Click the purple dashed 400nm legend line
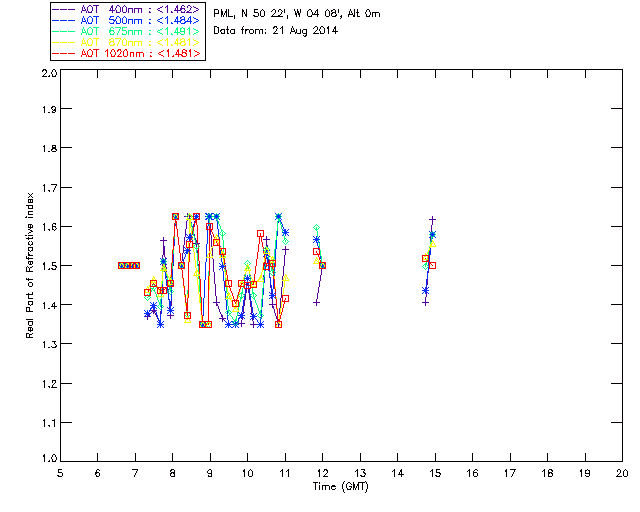 [64, 9]
